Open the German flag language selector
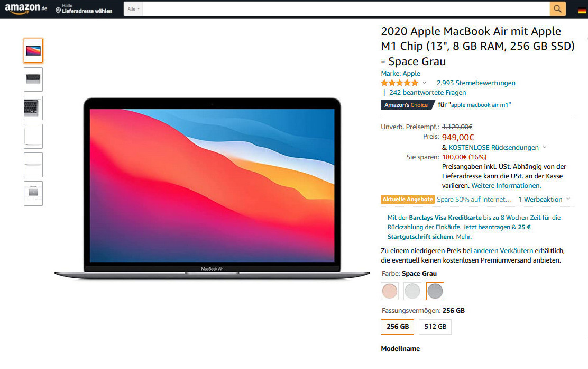Viewport: 588px width, 369px height. (x=582, y=11)
